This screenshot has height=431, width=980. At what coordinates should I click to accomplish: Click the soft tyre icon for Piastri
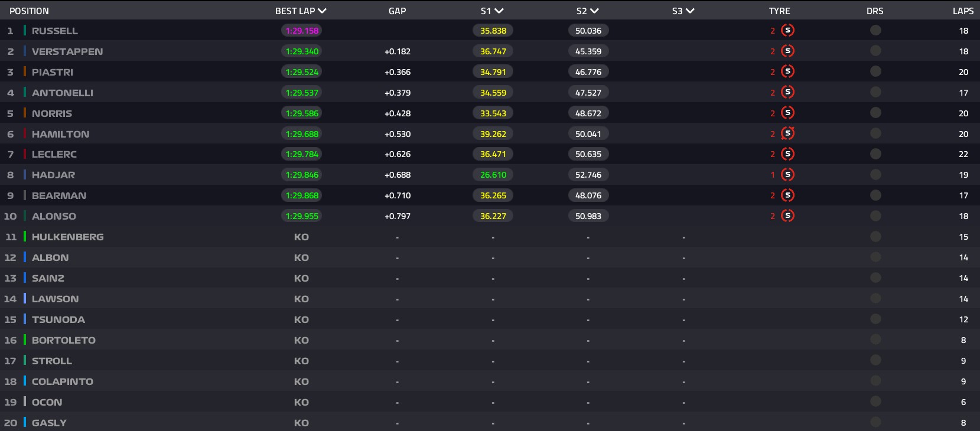pyautogui.click(x=787, y=72)
